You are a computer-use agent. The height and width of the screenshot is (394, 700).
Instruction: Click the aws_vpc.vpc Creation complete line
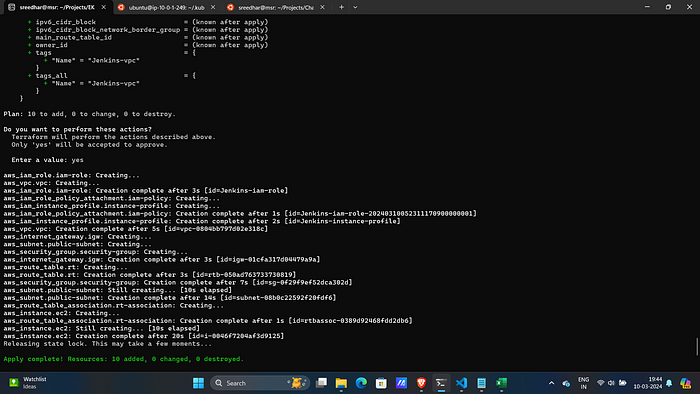(136, 228)
